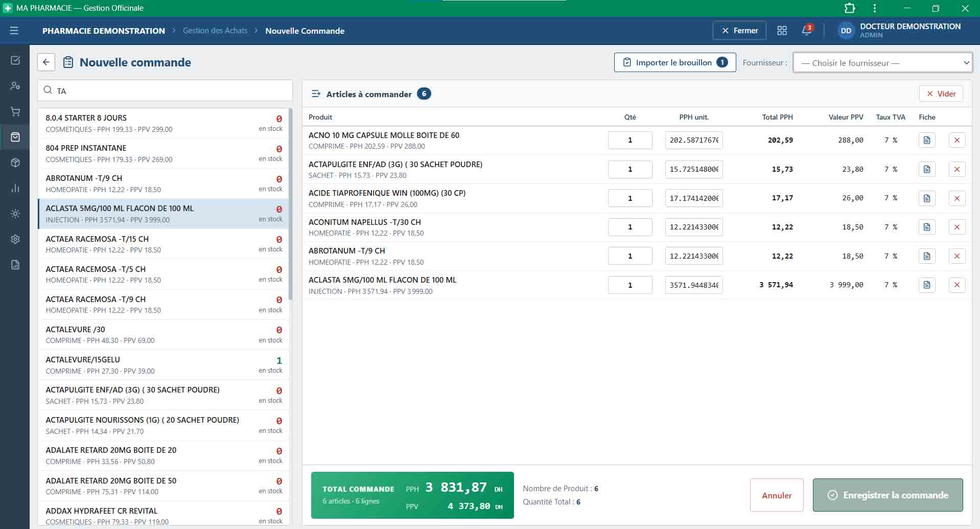Viewport: 980px width, 529px height.
Task: Open the clients sidebar icon
Action: tap(15, 86)
